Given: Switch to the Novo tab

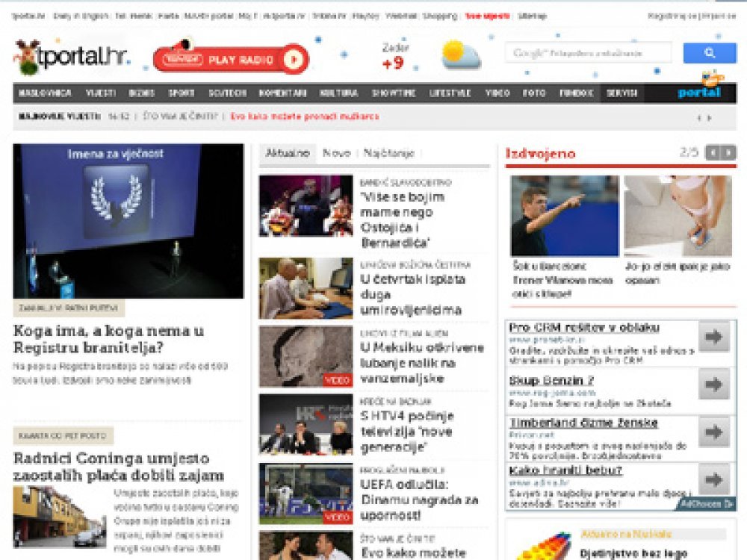Looking at the screenshot, I should (x=336, y=153).
